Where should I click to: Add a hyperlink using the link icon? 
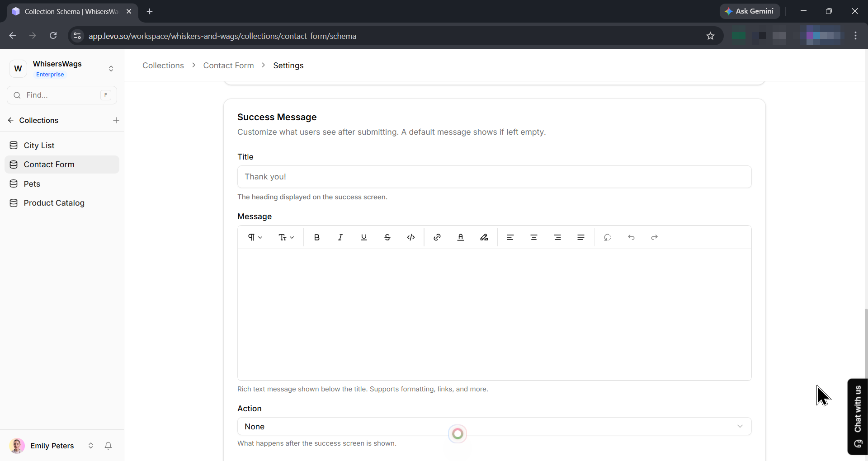pyautogui.click(x=437, y=237)
